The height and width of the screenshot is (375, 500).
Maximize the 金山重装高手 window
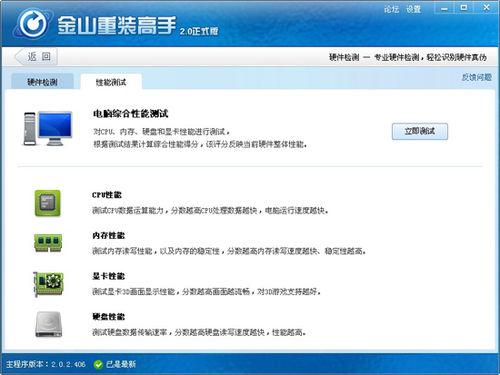(464, 8)
